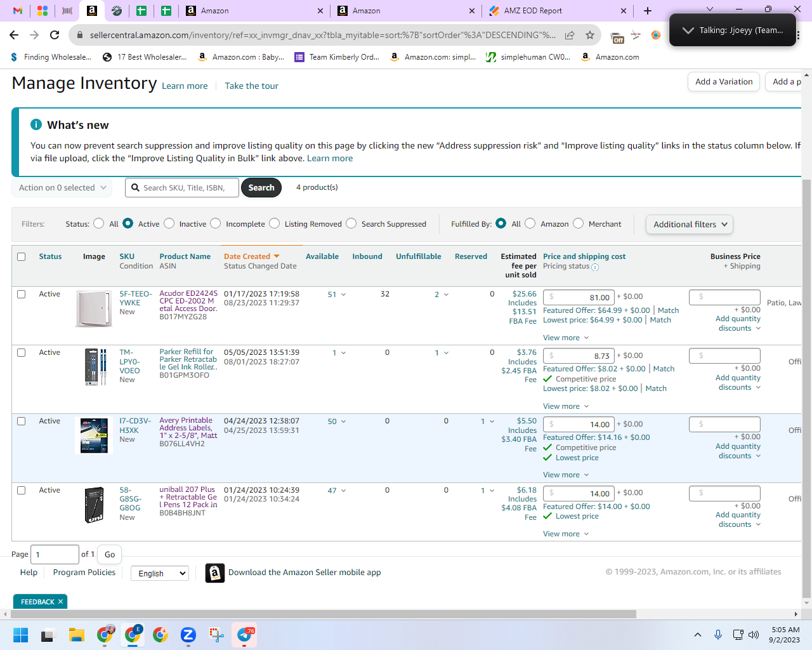
Task: Sort by Date Created column
Action: (251, 256)
